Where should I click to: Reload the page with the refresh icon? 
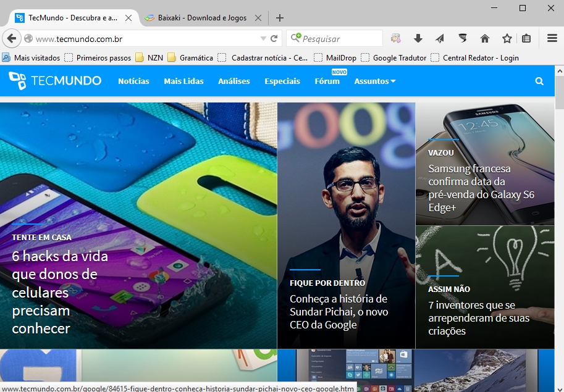click(274, 38)
